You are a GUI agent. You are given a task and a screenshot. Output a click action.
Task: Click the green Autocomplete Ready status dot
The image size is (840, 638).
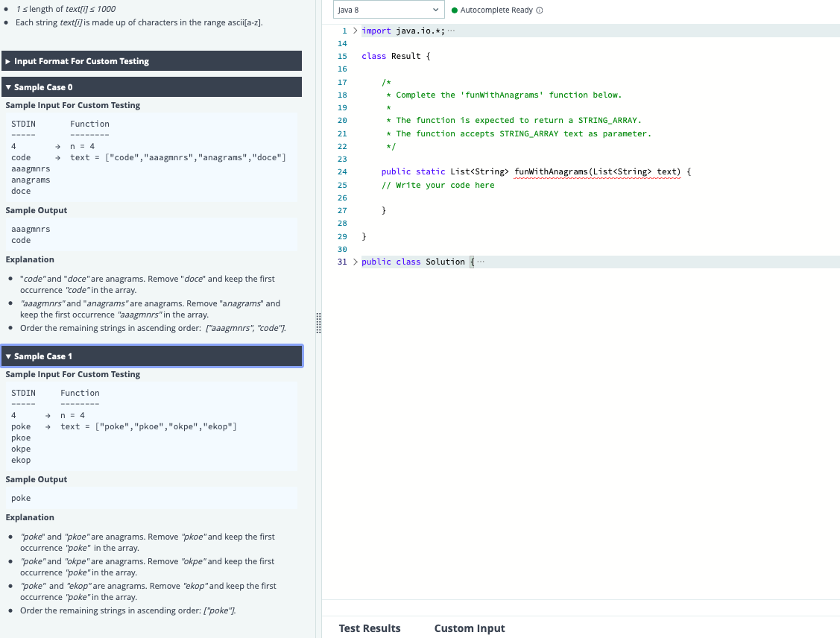click(x=455, y=10)
